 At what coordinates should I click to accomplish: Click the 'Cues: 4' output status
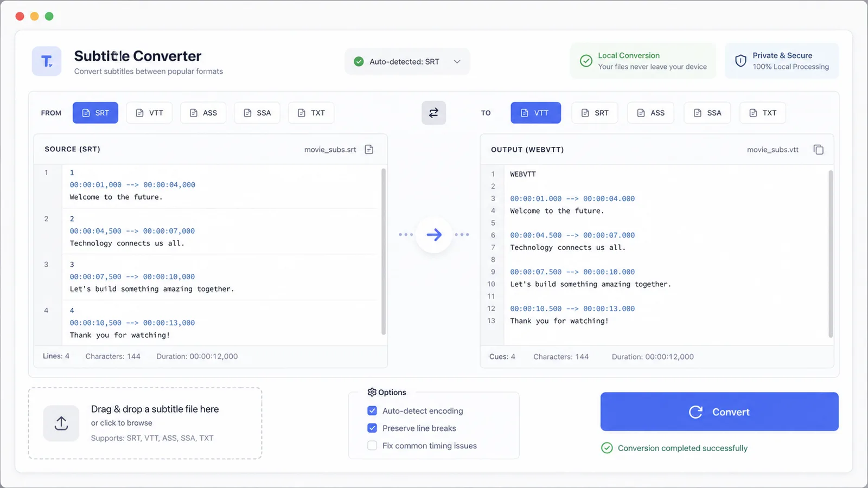pyautogui.click(x=502, y=357)
